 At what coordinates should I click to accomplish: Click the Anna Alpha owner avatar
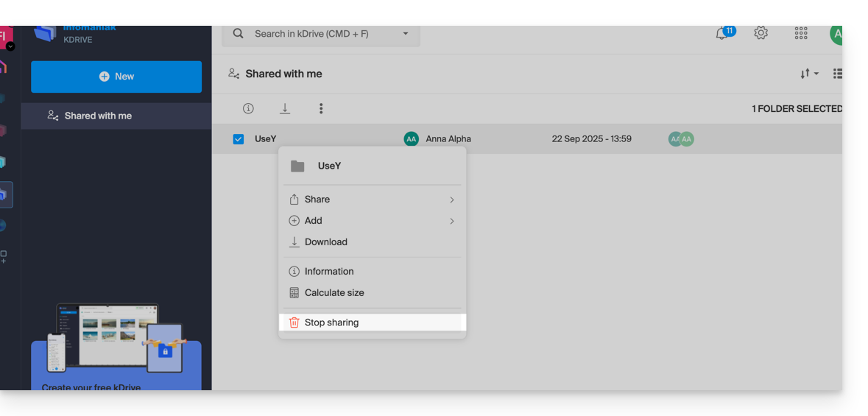pyautogui.click(x=411, y=139)
